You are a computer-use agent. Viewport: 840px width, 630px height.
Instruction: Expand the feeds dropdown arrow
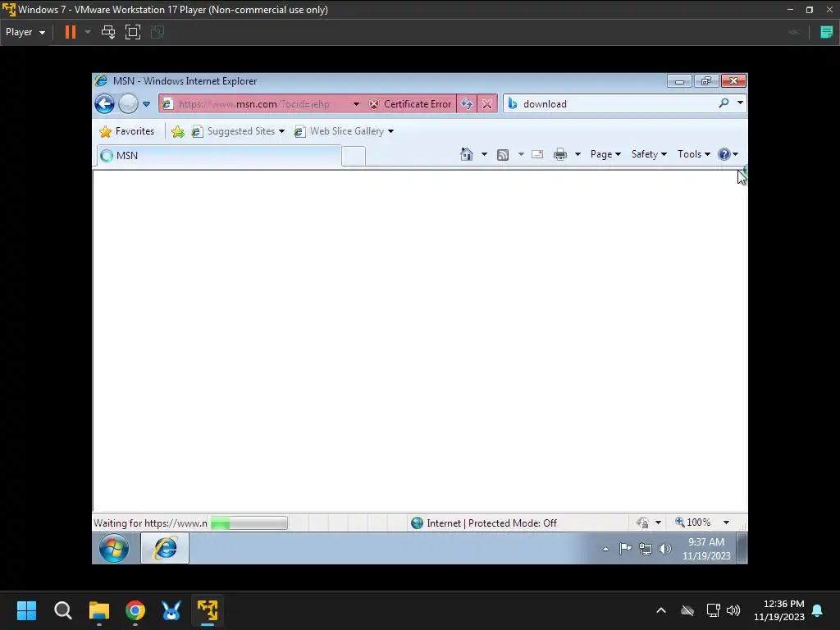[521, 154]
